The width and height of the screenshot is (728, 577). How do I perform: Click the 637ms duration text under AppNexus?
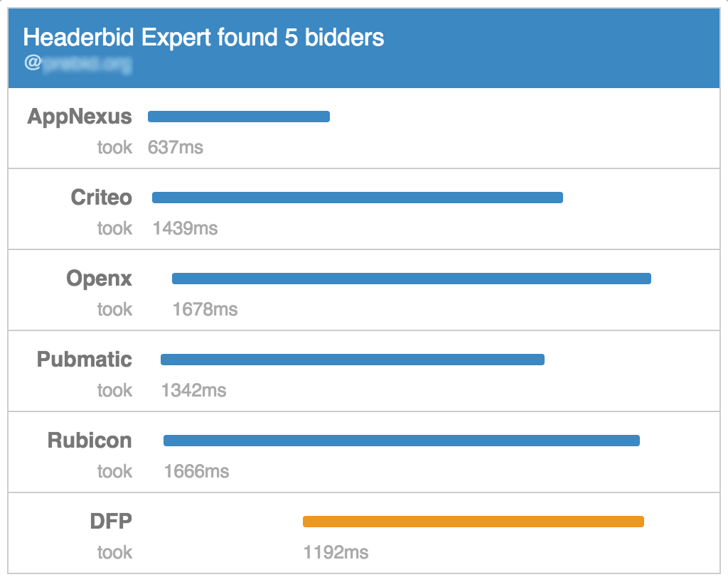173,148
